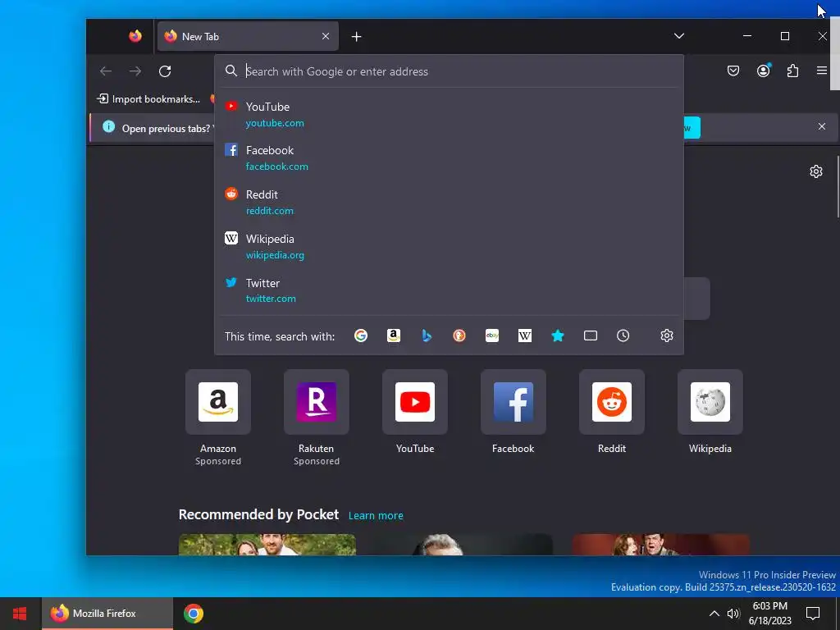Open notification center in taskbar
Image resolution: width=840 pixels, height=630 pixels.
point(813,614)
